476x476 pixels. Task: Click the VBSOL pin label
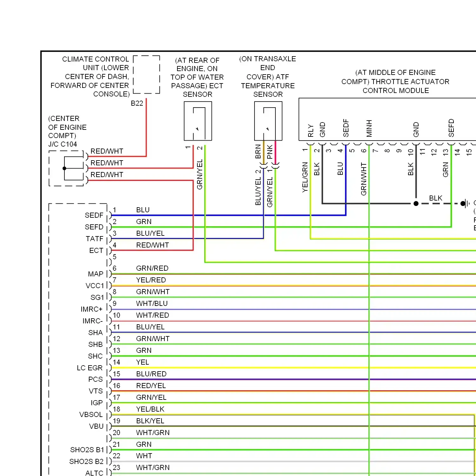[91, 414]
